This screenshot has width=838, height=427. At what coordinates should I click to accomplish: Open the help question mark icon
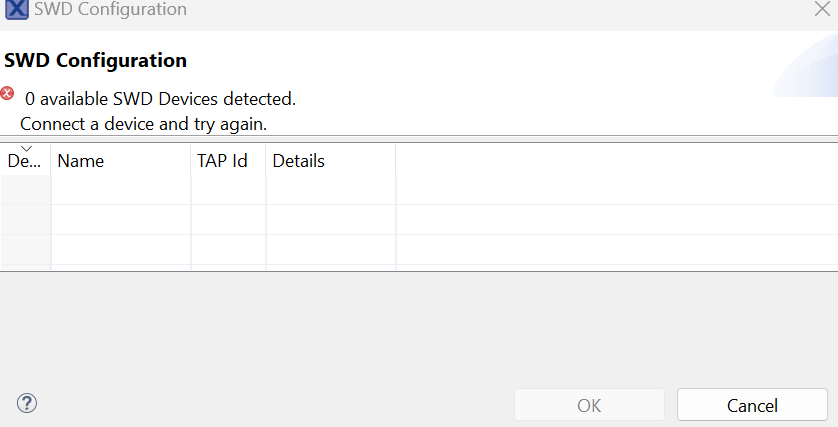pyautogui.click(x=27, y=403)
